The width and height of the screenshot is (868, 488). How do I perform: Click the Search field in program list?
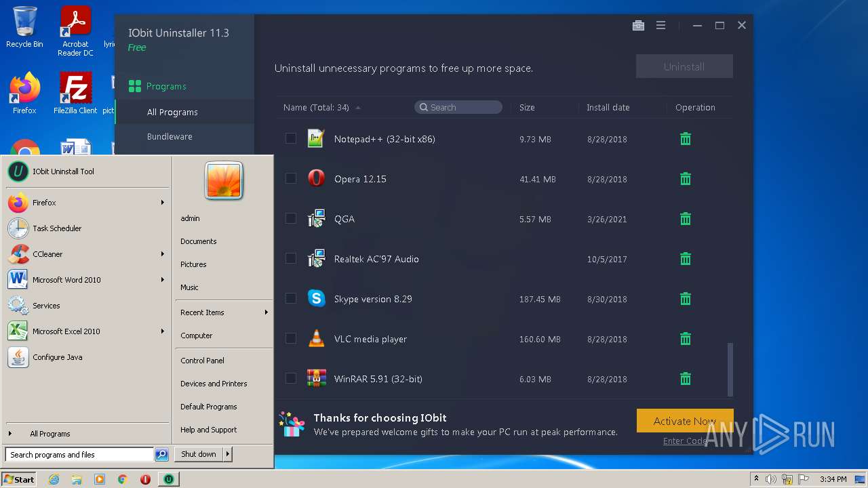point(458,107)
